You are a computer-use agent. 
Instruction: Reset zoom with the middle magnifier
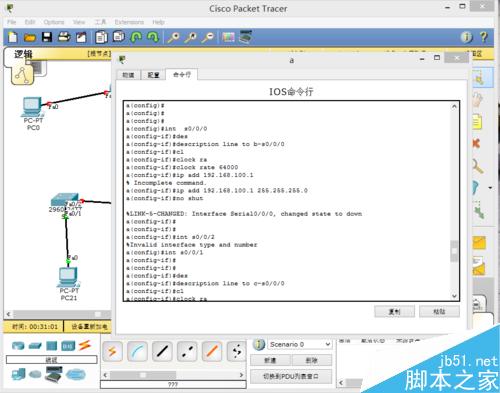pyautogui.click(x=191, y=37)
